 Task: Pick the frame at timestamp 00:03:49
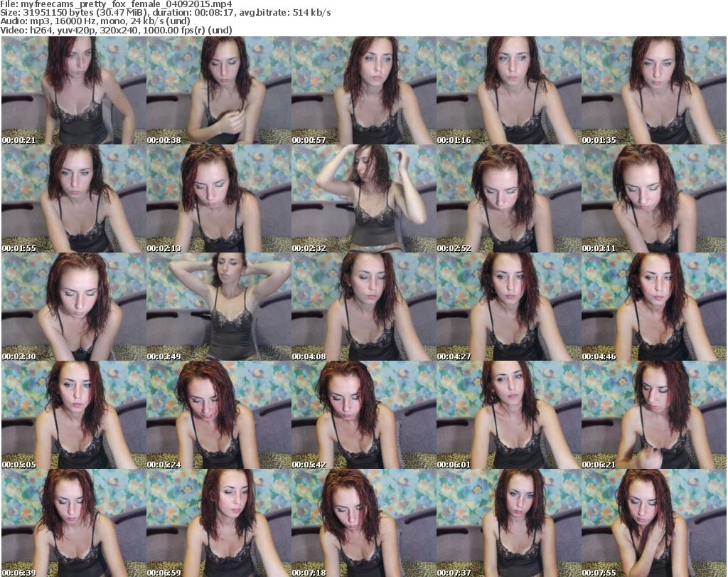(219, 307)
